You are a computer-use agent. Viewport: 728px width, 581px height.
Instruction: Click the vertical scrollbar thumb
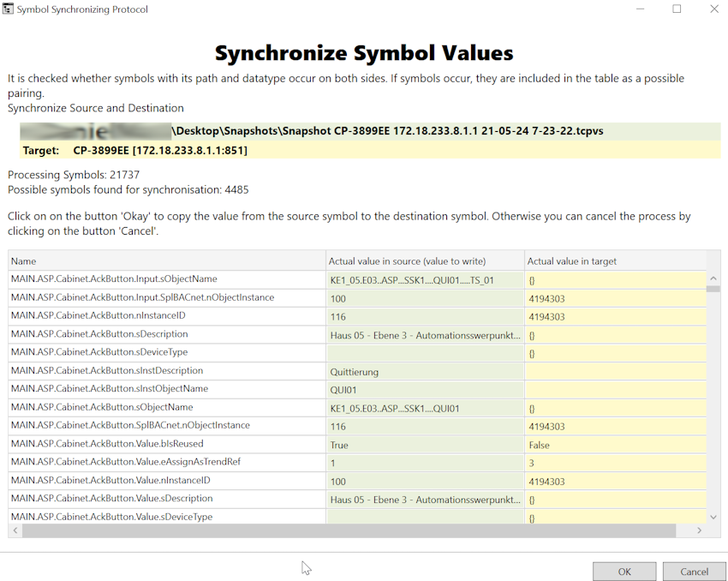click(x=713, y=289)
